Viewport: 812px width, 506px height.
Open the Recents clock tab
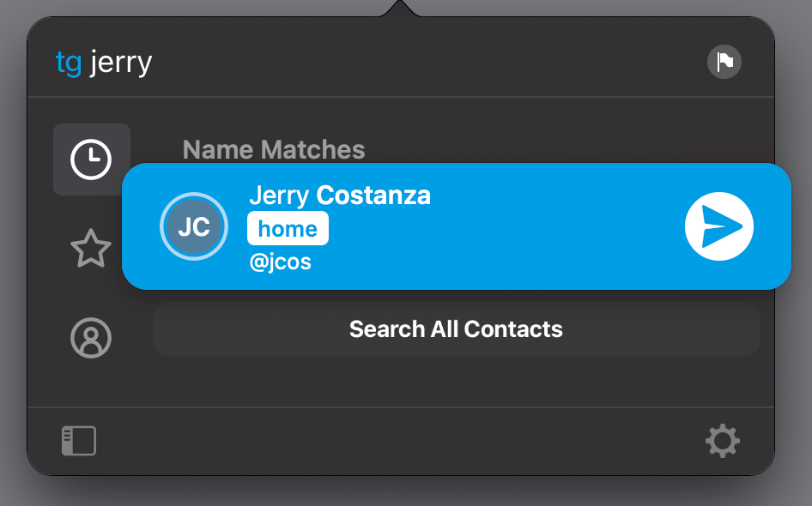(x=91, y=160)
